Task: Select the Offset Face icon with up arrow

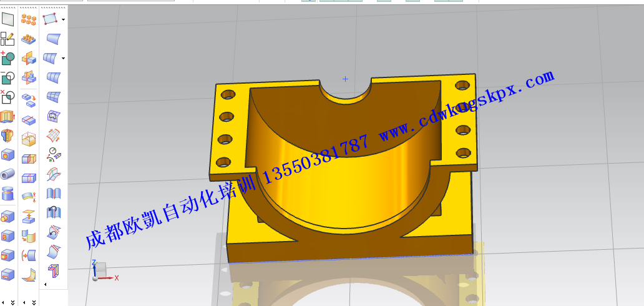Action: click(29, 216)
